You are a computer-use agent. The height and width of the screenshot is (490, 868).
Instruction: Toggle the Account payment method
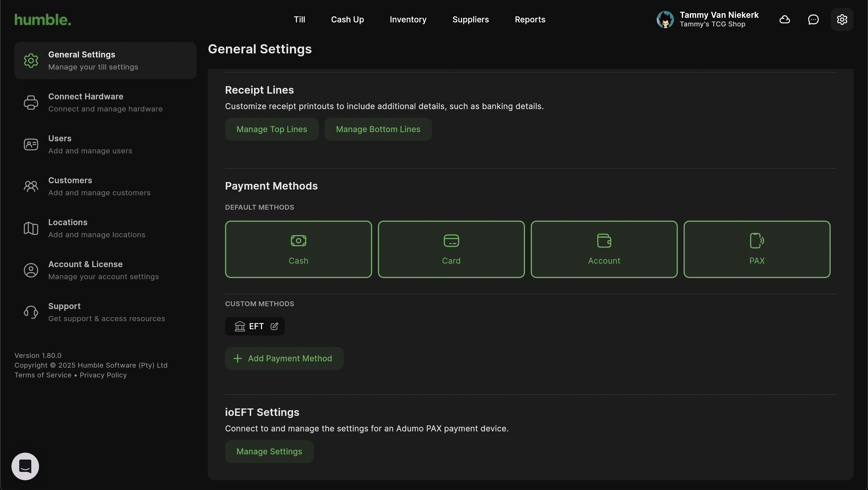[x=604, y=249]
